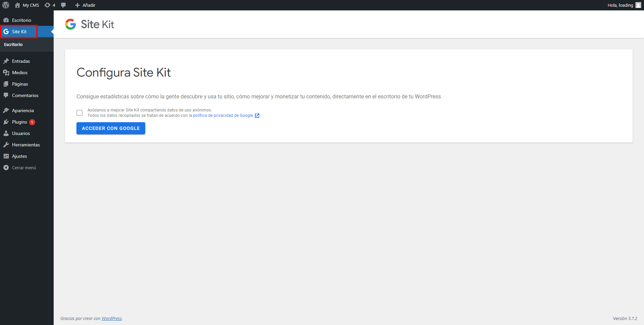
Task: Open My CMS site home icon
Action: coord(17,5)
